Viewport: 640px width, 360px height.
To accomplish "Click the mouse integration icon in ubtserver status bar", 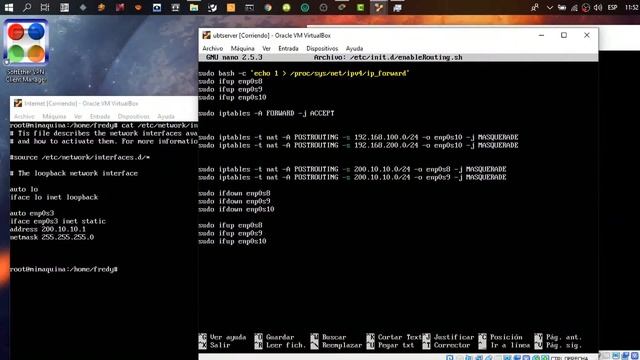I will 536,358.
